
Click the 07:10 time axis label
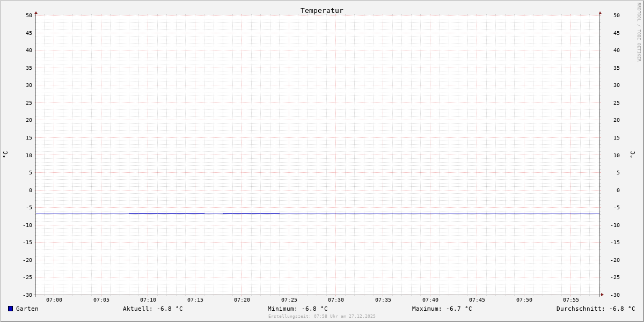148,299
